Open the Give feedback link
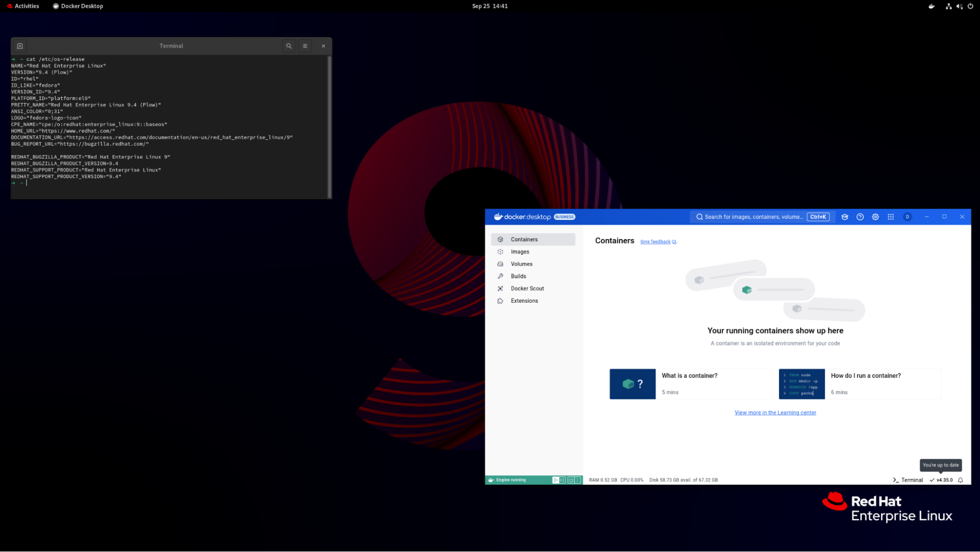Image resolution: width=980 pixels, height=552 pixels. (x=655, y=241)
